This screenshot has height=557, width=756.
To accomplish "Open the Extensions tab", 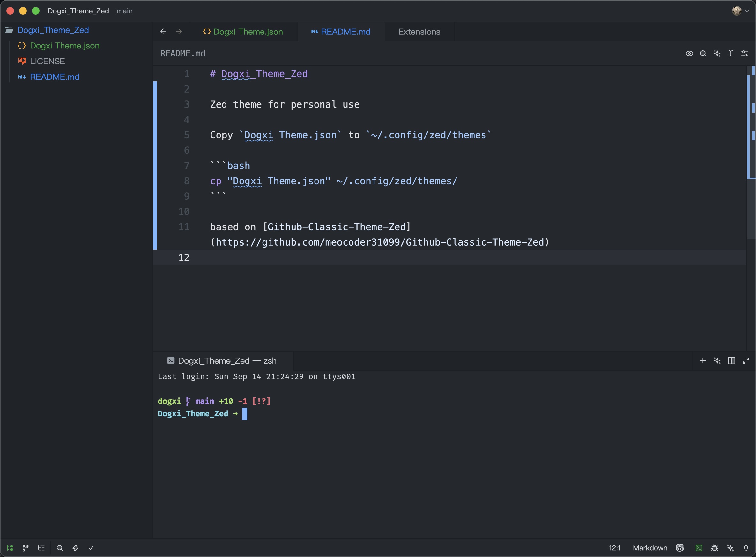I will 419,32.
